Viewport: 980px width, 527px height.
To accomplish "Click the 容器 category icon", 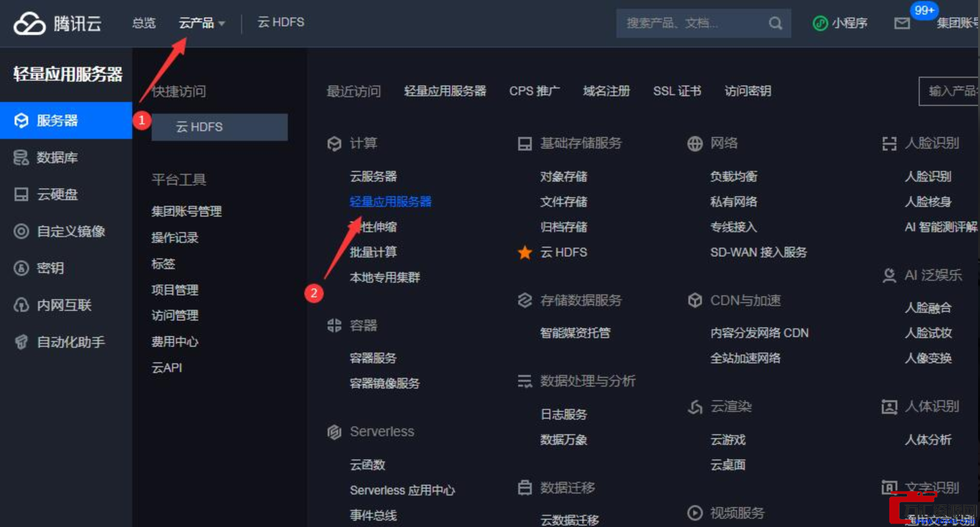I will point(334,325).
